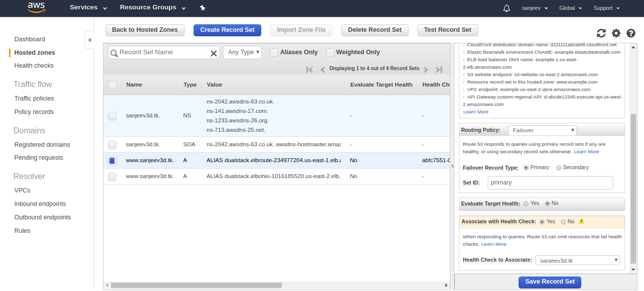Image resolution: width=644 pixels, height=291 pixels.
Task: Open Rules under Resolver
Action: click(22, 231)
